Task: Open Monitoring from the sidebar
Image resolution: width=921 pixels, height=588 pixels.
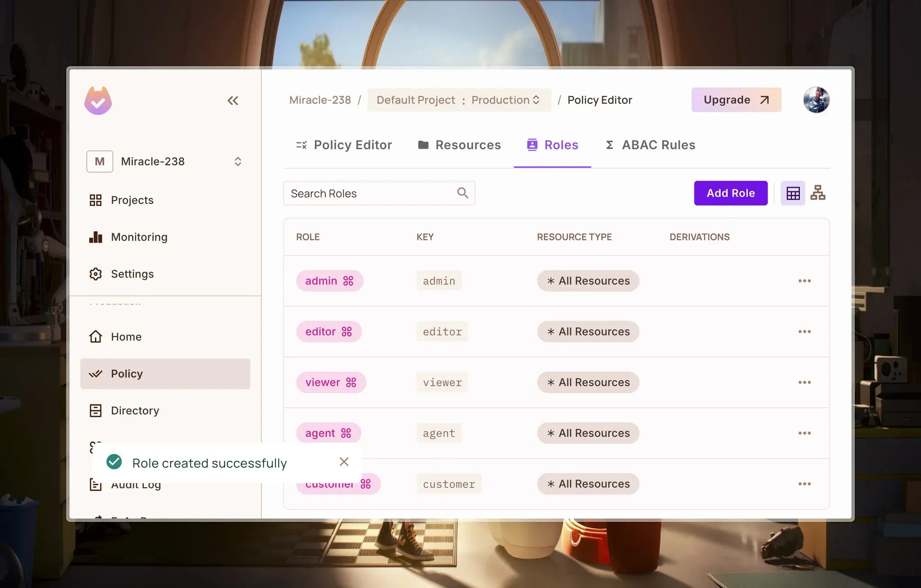Action: pos(139,237)
